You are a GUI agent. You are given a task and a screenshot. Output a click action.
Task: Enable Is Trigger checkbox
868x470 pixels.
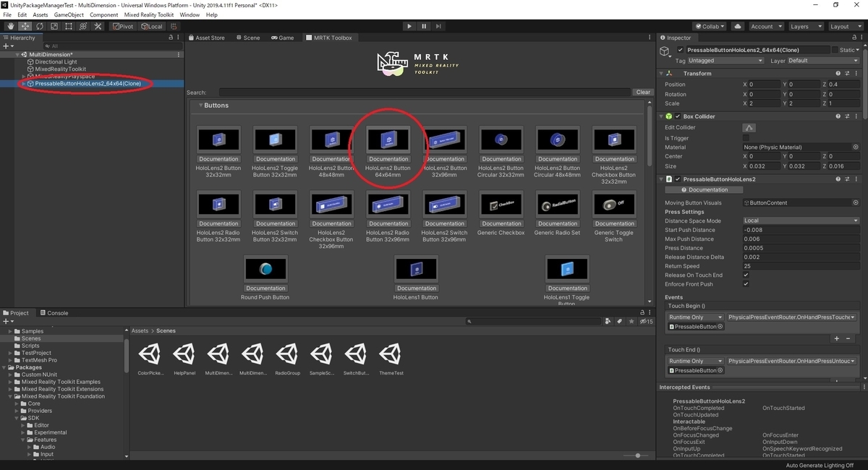click(746, 137)
